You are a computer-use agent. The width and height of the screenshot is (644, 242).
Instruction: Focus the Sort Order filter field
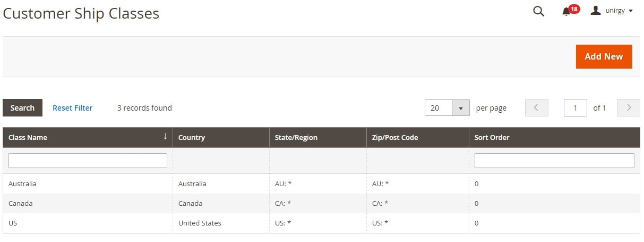coord(554,161)
